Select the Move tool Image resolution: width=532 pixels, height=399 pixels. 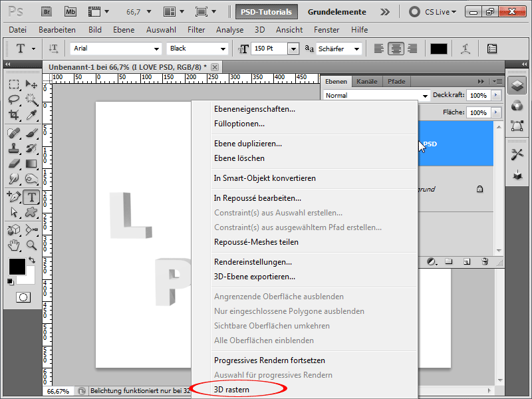(x=31, y=84)
